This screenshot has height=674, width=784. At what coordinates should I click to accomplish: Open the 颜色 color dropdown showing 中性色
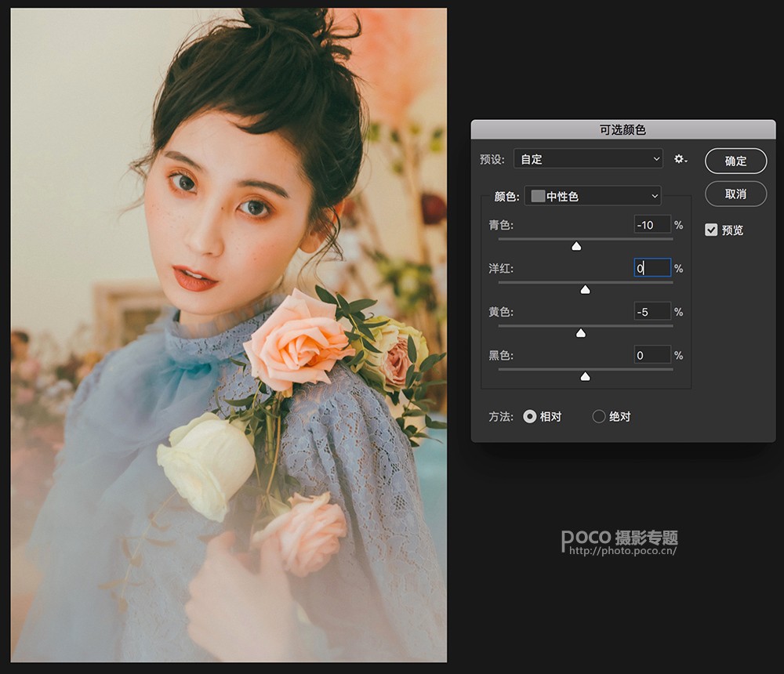593,196
